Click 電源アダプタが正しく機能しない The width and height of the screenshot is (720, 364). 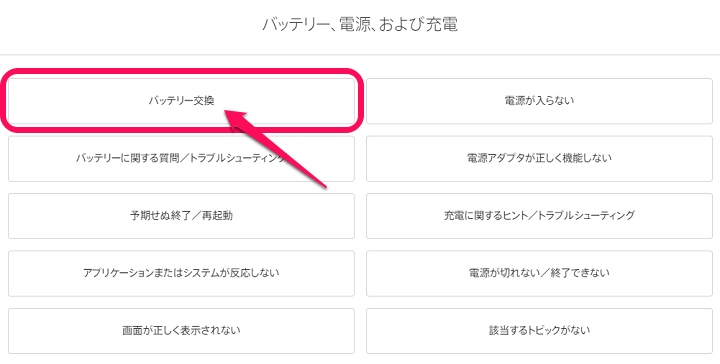pos(539,158)
